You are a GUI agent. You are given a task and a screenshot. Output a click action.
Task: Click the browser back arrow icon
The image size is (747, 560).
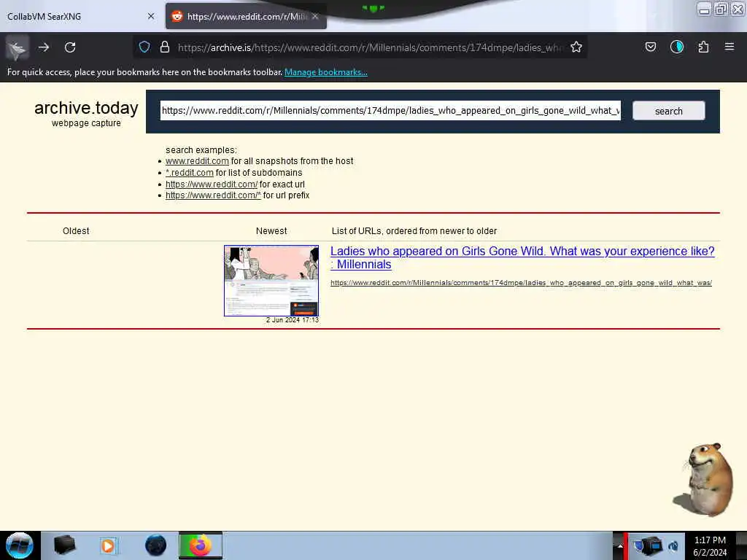pos(18,47)
